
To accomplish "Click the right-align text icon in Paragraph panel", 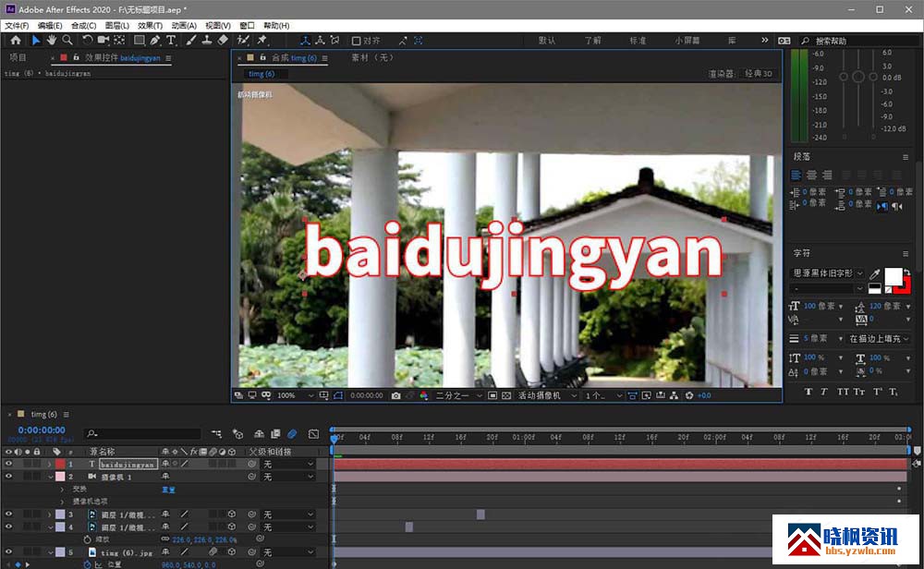I will click(x=827, y=175).
